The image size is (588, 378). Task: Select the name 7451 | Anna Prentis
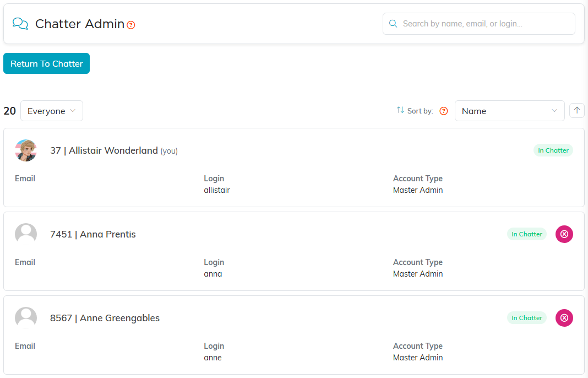pos(93,234)
